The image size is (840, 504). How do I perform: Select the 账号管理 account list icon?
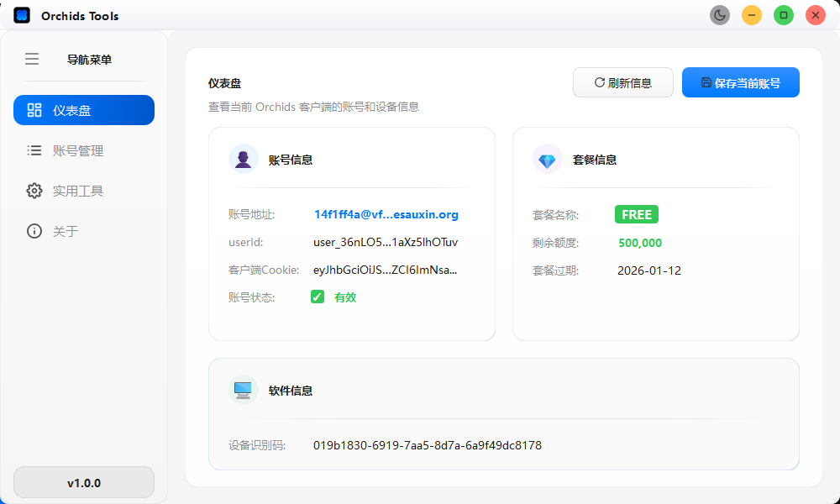click(x=34, y=150)
